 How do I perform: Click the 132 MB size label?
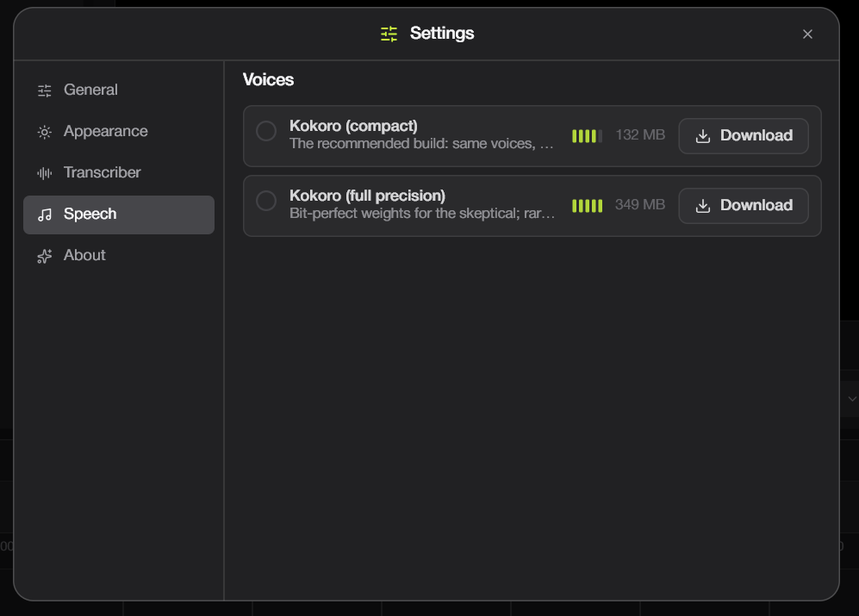coord(640,134)
